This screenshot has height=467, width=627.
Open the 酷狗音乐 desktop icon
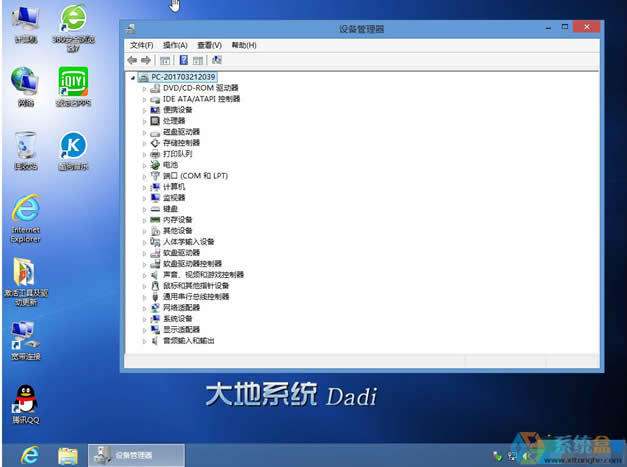[x=72, y=146]
